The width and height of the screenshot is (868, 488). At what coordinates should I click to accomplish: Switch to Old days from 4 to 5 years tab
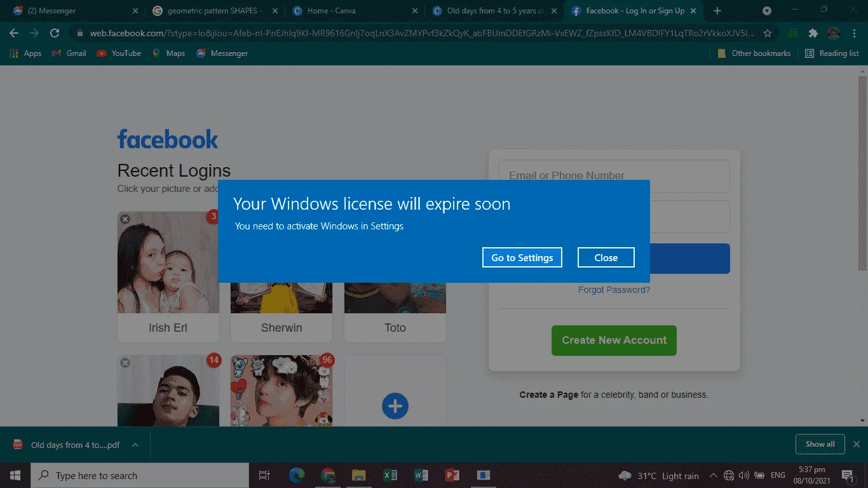pos(494,11)
